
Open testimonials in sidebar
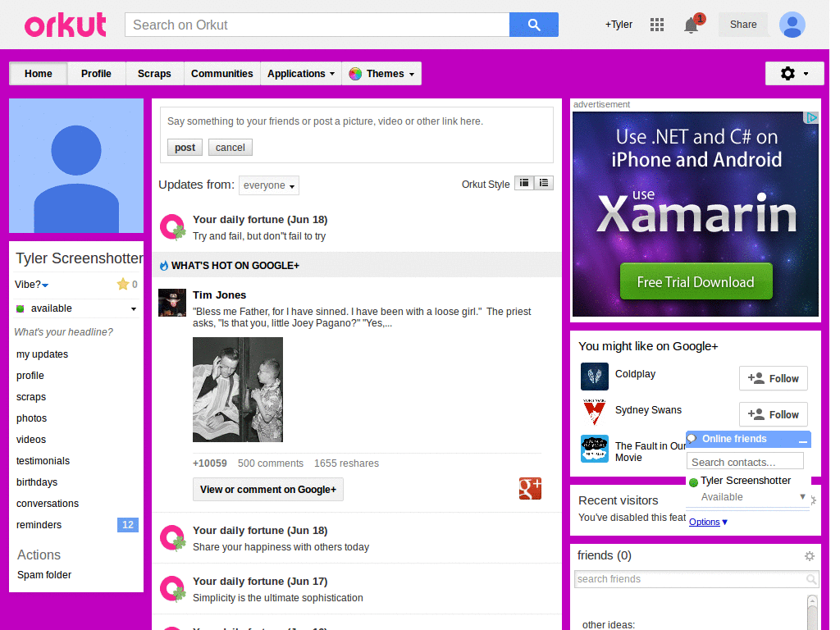(x=43, y=461)
